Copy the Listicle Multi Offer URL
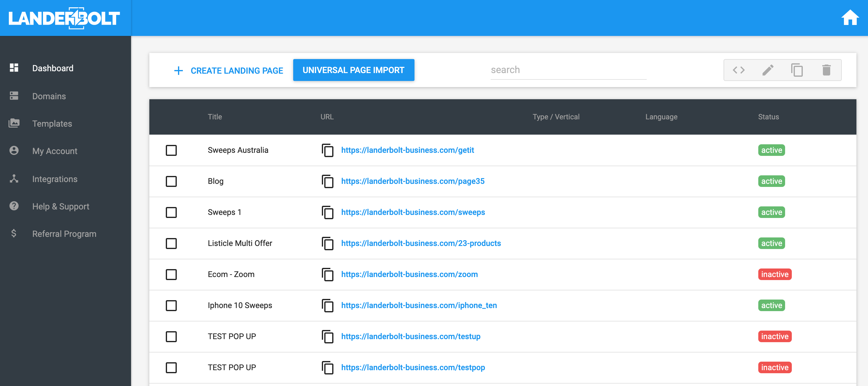The height and width of the screenshot is (386, 868). point(327,243)
